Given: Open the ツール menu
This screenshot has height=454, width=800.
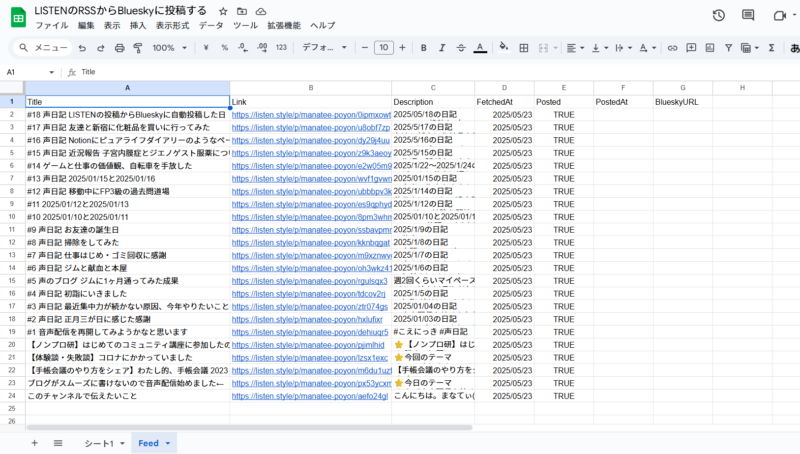Looking at the screenshot, I should tap(245, 26).
